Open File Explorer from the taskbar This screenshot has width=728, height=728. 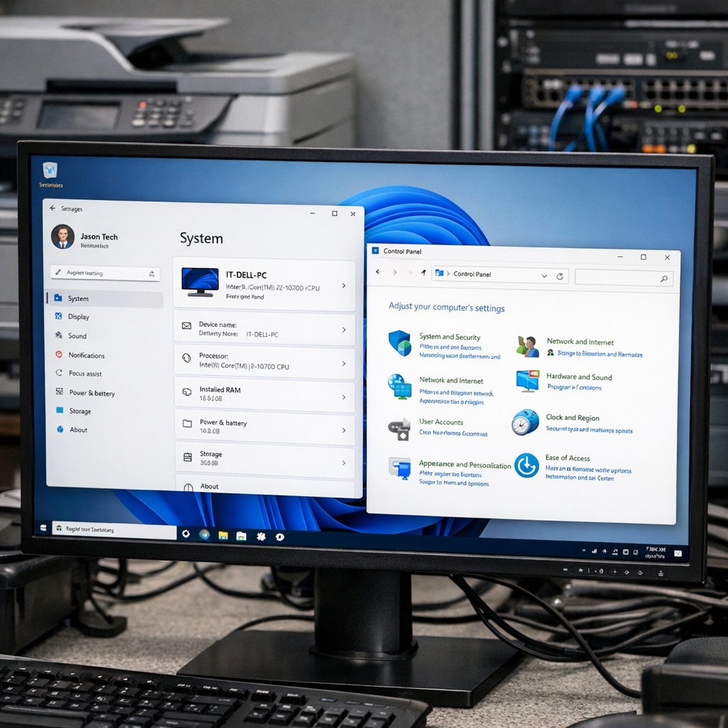click(x=223, y=535)
